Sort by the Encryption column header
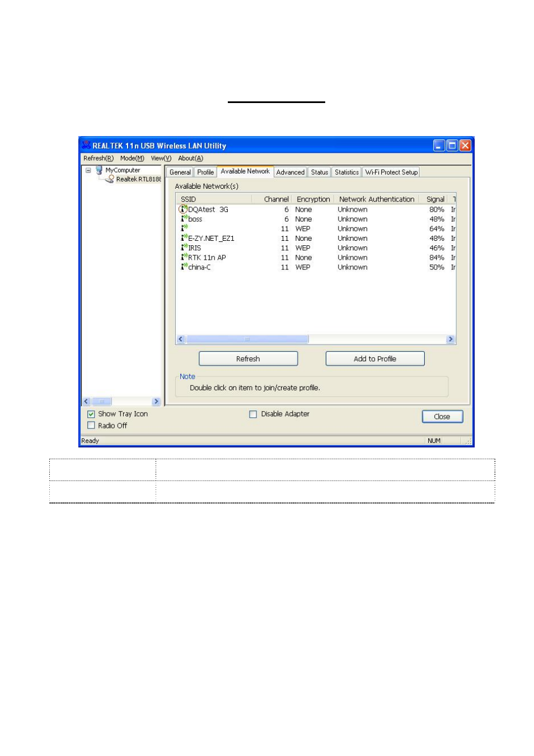This screenshot has width=534, height=756. click(313, 199)
